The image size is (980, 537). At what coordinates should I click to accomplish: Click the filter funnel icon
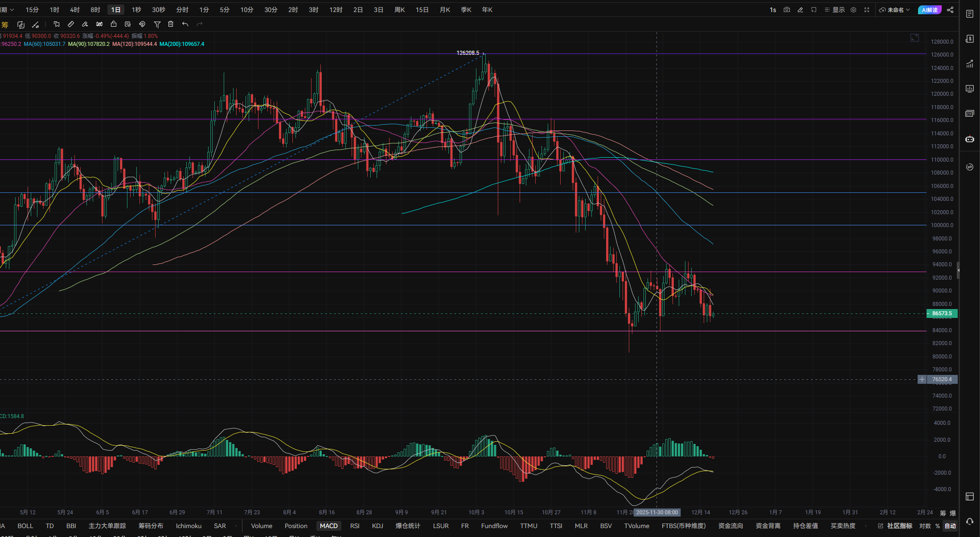[x=157, y=24]
